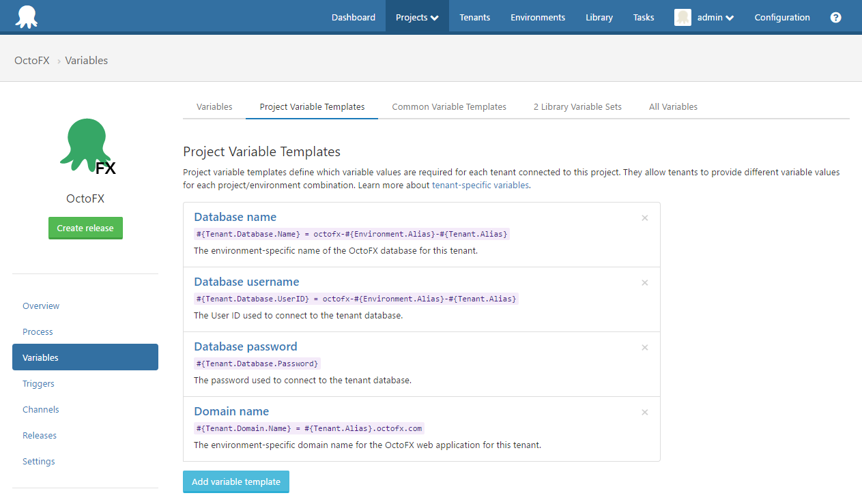Open the Projects dropdown menu

417,17
